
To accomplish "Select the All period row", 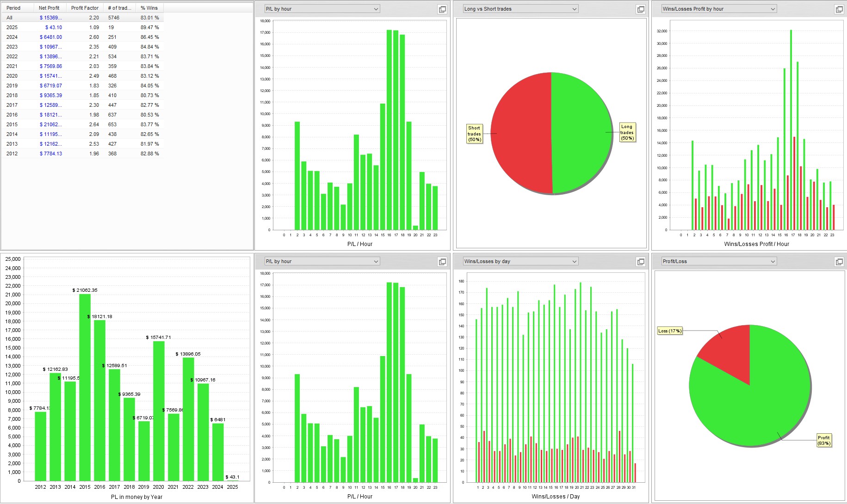I will point(82,18).
